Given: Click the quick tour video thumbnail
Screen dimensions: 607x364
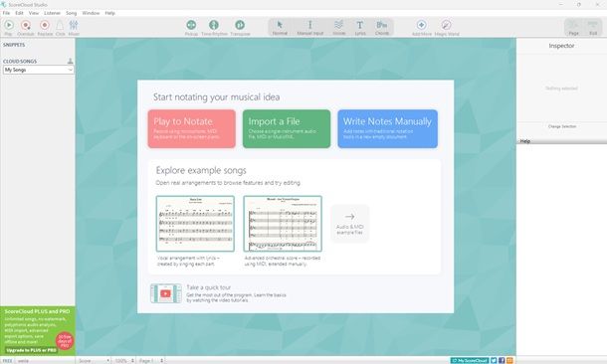Looking at the screenshot, I should [166, 293].
